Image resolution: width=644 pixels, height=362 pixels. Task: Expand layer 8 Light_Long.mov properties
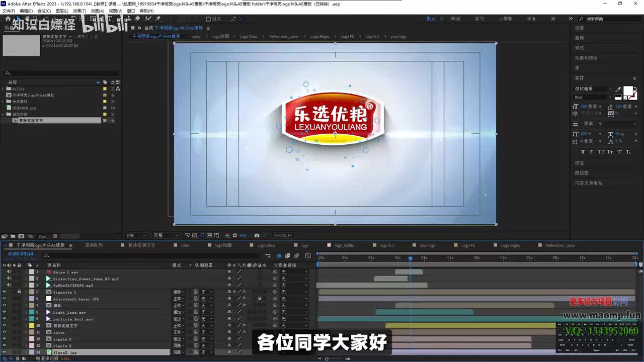click(x=26, y=312)
